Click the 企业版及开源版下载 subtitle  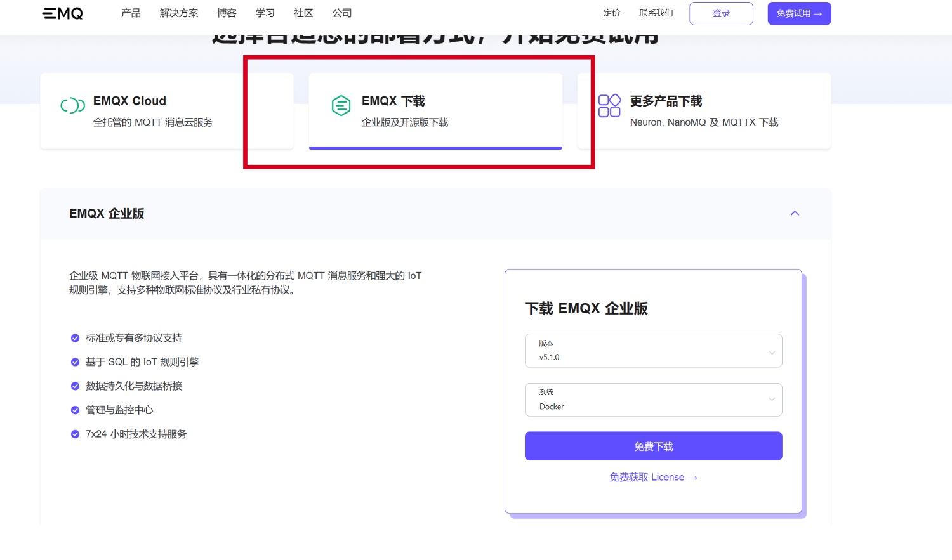coord(405,122)
